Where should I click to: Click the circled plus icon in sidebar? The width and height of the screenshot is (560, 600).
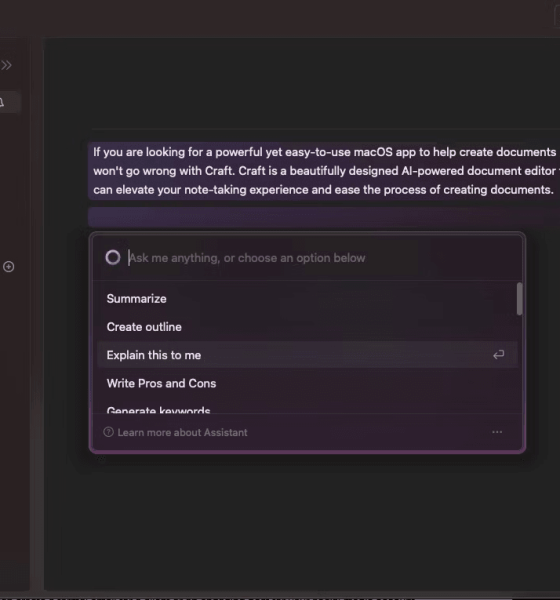tap(8, 267)
